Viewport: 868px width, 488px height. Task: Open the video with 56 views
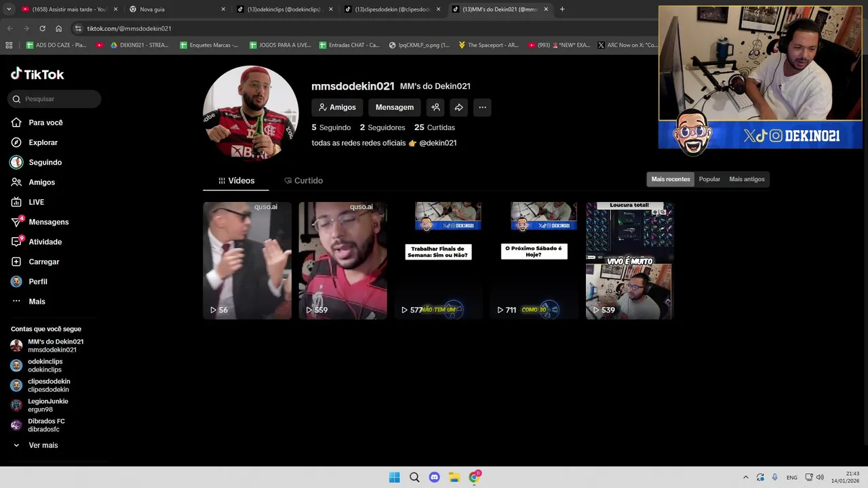coord(248,260)
